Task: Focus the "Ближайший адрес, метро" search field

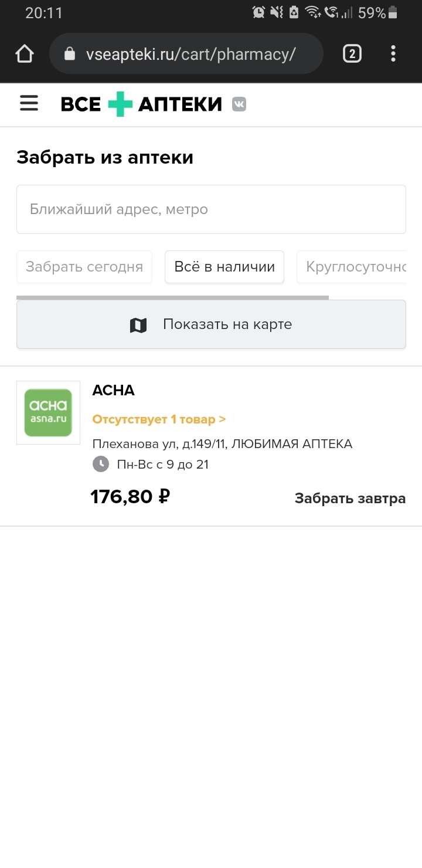Action: (x=211, y=209)
